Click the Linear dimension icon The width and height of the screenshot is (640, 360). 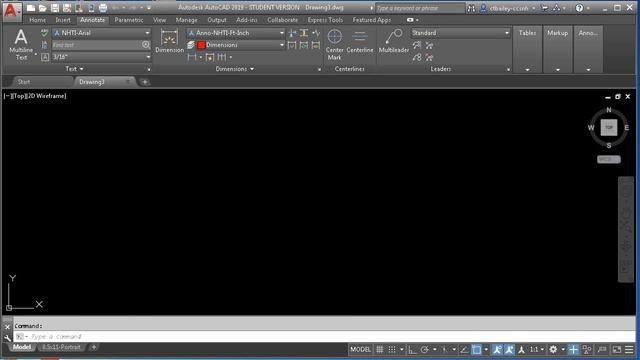coord(192,57)
